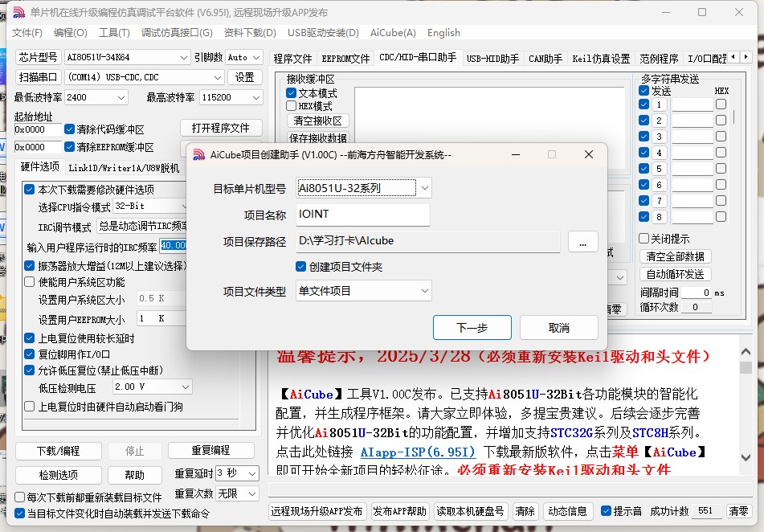
Task: Click 清空接收区 button
Action: 317,121
